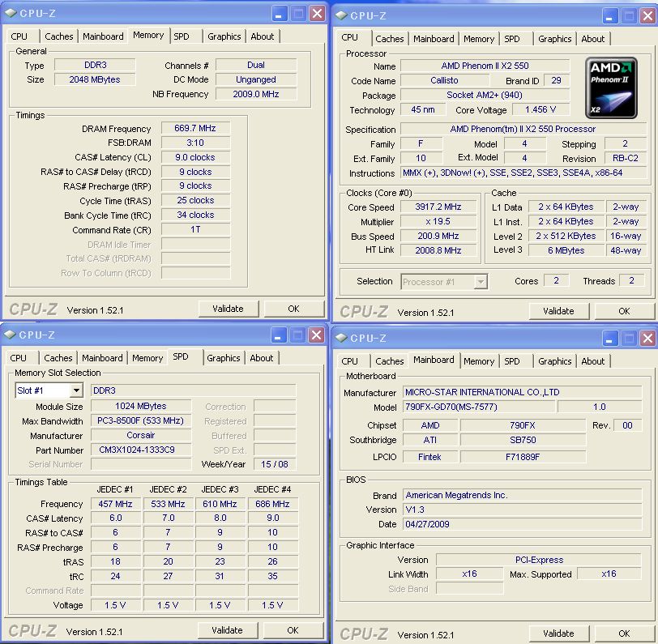Switch to Caches tab in Memory window
Screen dimensions: 658x644
(58, 36)
